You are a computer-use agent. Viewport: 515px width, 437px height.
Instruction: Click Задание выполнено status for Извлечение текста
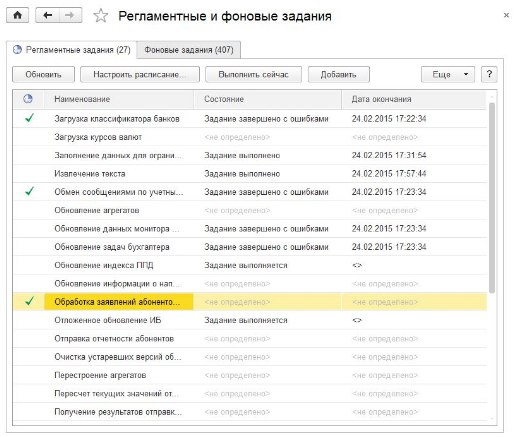coord(242,174)
